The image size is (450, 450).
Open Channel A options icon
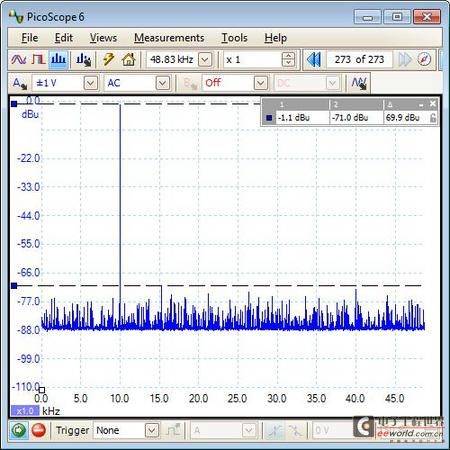coord(20,83)
